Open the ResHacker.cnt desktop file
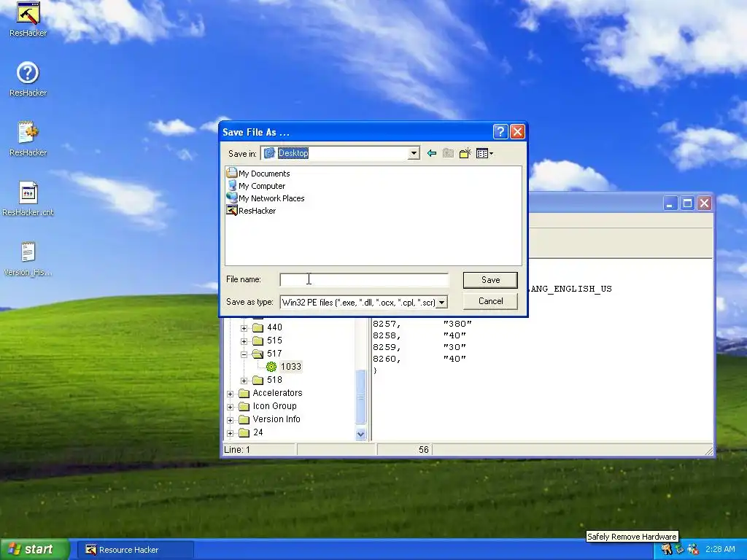The width and height of the screenshot is (747, 560). click(28, 192)
